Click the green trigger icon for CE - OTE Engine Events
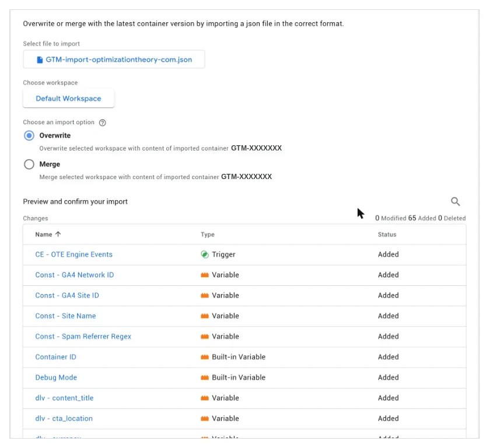Viewport: 489px width, 448px height. 205,254
